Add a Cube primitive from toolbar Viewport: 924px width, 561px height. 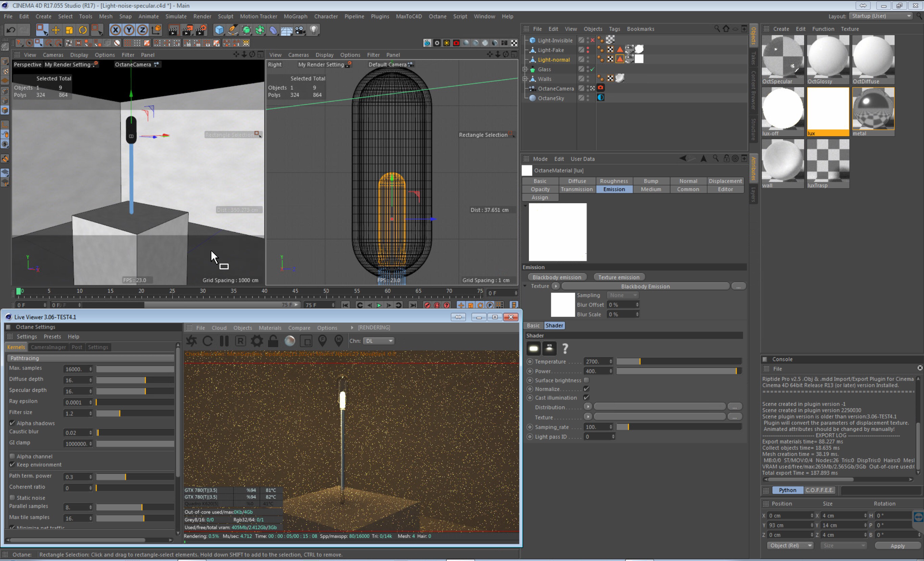click(x=220, y=30)
